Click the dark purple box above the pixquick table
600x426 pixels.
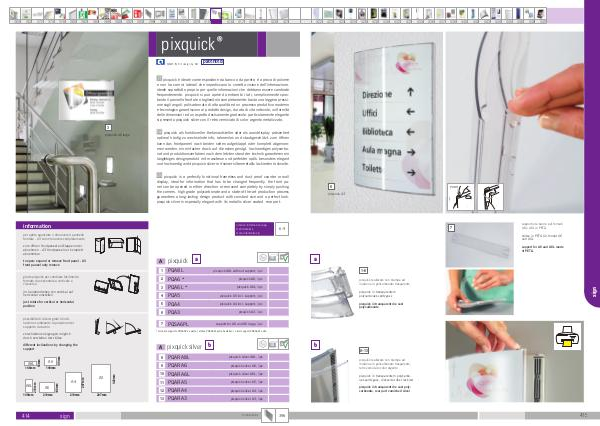click(x=254, y=229)
